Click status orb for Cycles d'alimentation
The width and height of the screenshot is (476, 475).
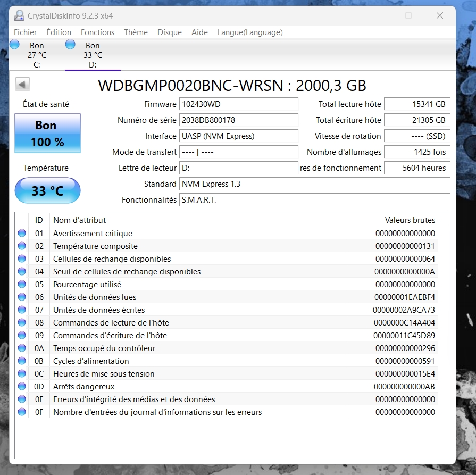click(22, 361)
